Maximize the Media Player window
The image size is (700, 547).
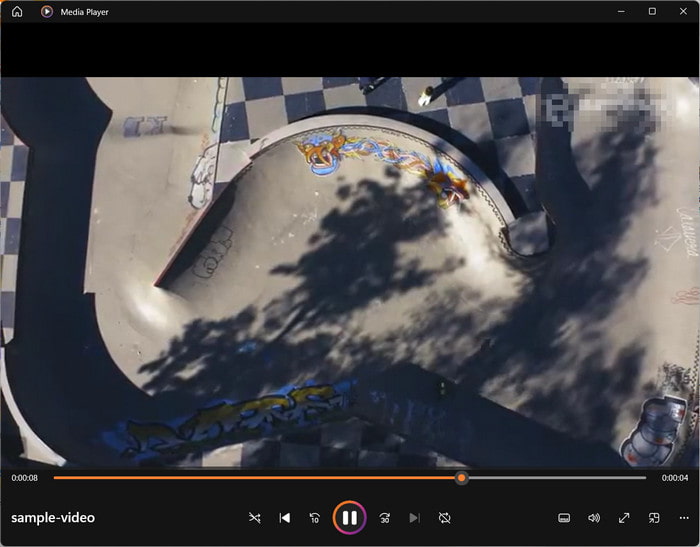[x=652, y=12]
